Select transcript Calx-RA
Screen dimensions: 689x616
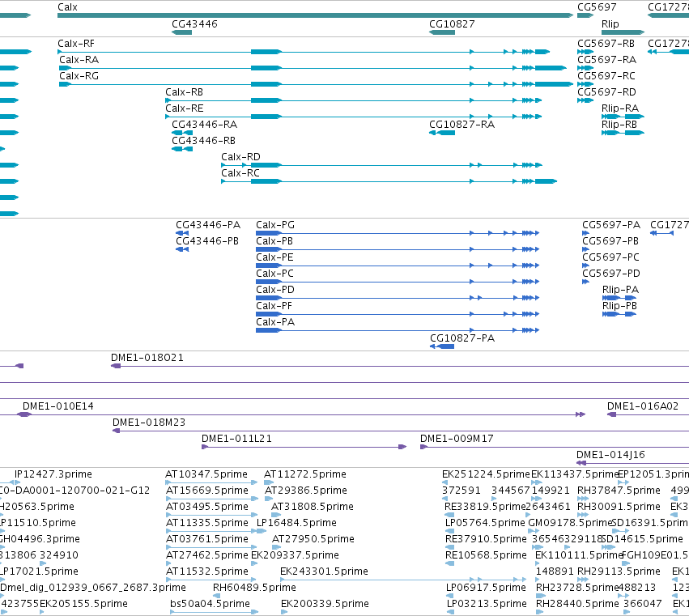point(79,60)
